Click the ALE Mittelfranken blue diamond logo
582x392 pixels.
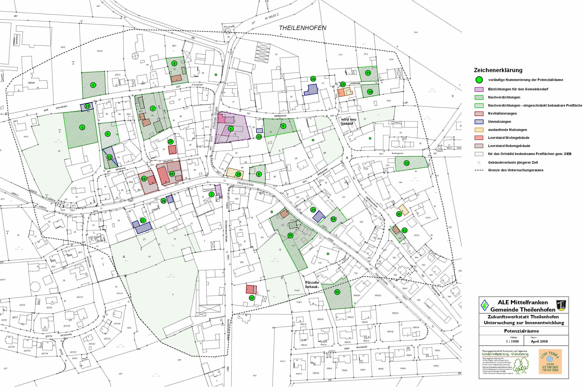pyautogui.click(x=485, y=305)
